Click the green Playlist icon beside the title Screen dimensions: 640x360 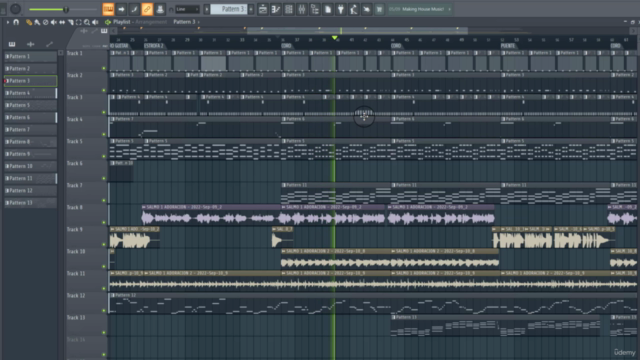coord(108,22)
